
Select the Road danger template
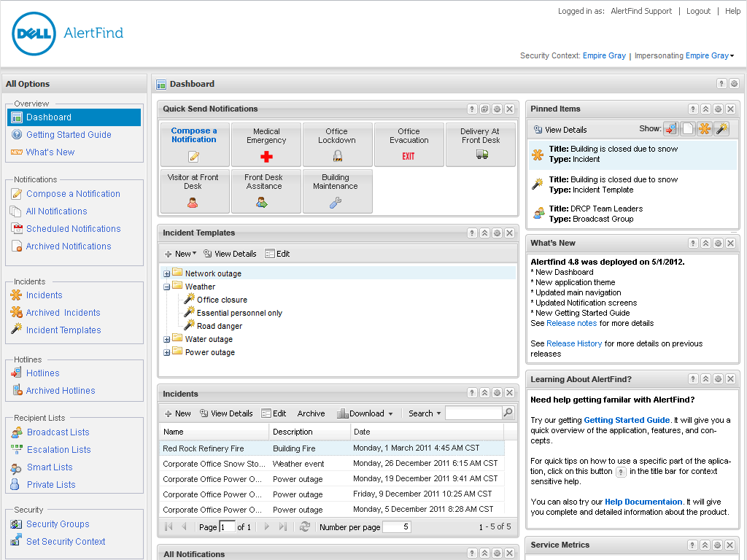click(x=219, y=326)
